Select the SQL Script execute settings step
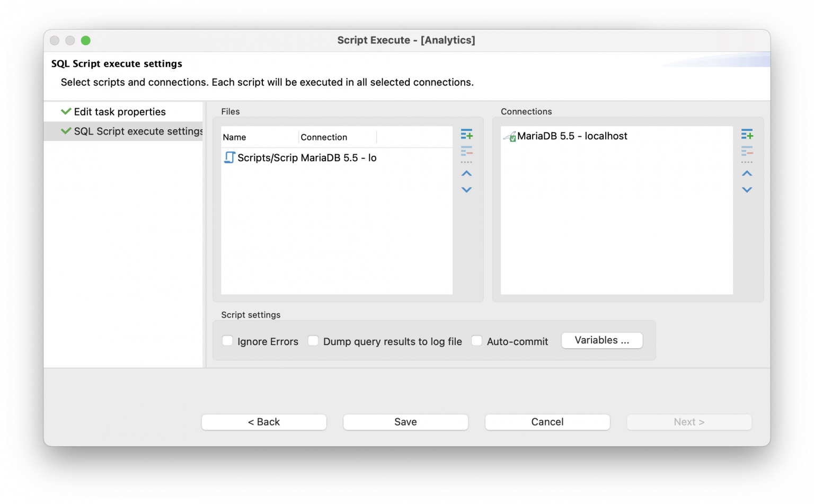The image size is (814, 504). 137,131
